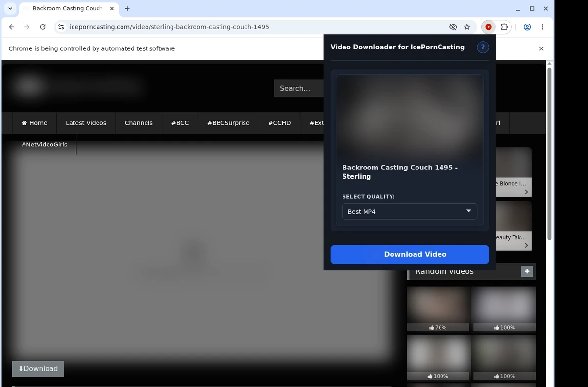Select the #CCHD navigation tag
588x387 pixels.
[x=279, y=123]
